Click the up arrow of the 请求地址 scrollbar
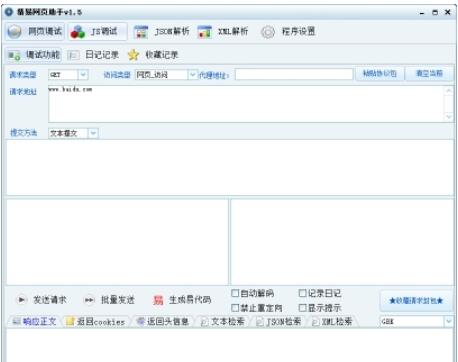Viewport: 458px width, 362px height. (x=449, y=91)
